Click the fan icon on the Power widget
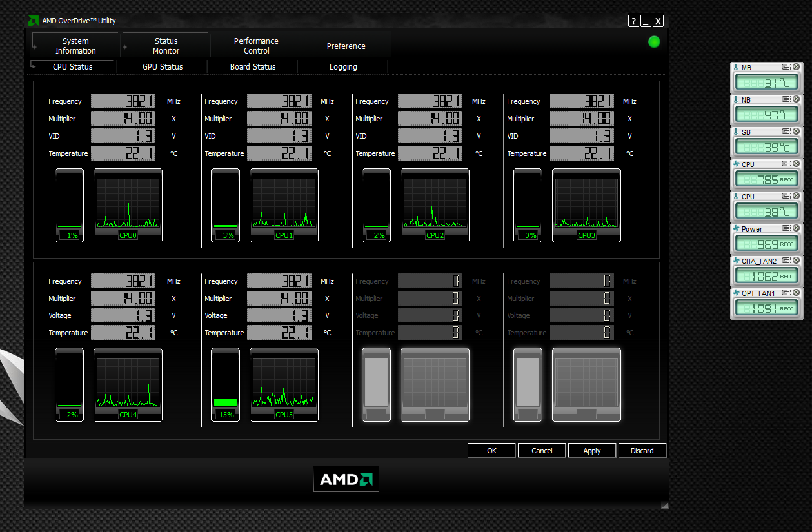Viewport: 812px width, 532px height. pyautogui.click(x=736, y=228)
